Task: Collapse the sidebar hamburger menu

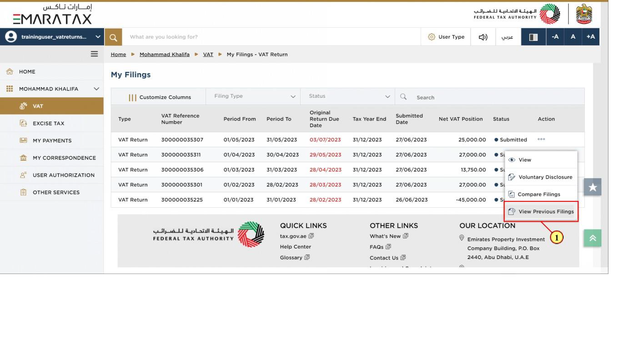Action: pyautogui.click(x=94, y=54)
